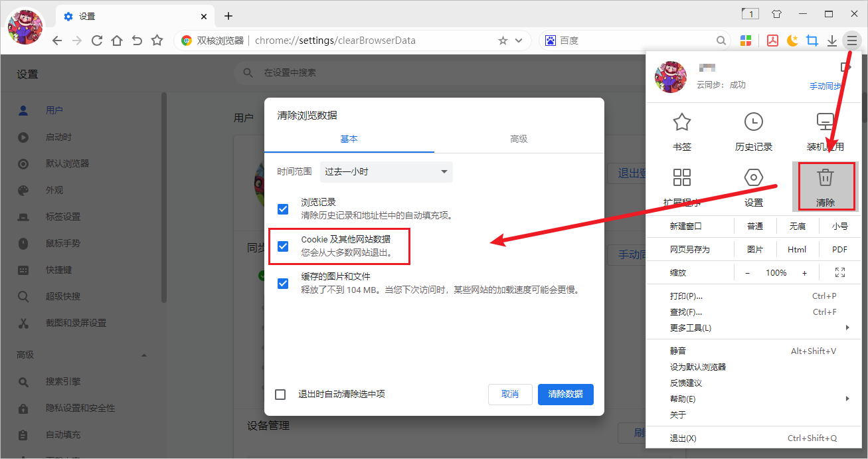Open History (历史记录) clock icon in menu
Image resolution: width=868 pixels, height=459 pixels.
753,122
